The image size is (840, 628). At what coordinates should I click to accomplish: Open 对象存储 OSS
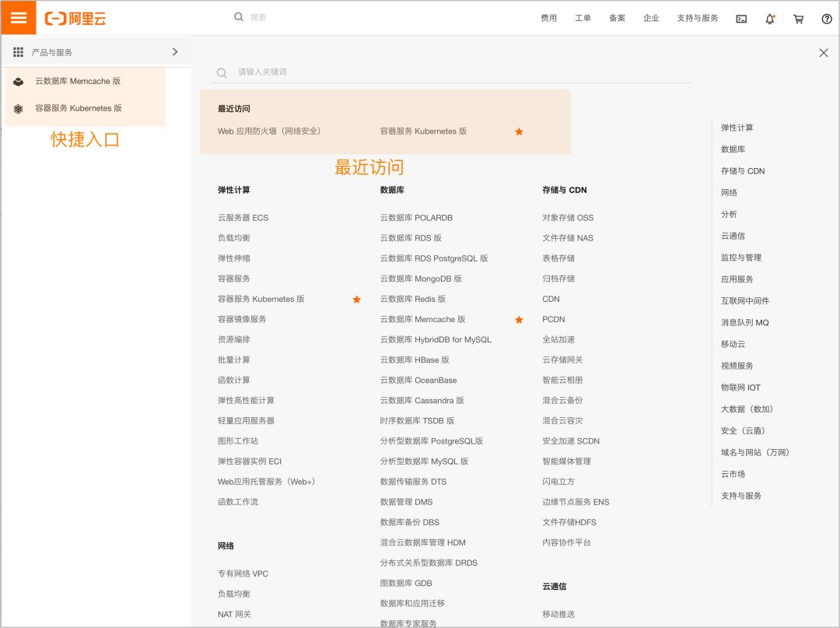[x=568, y=218]
